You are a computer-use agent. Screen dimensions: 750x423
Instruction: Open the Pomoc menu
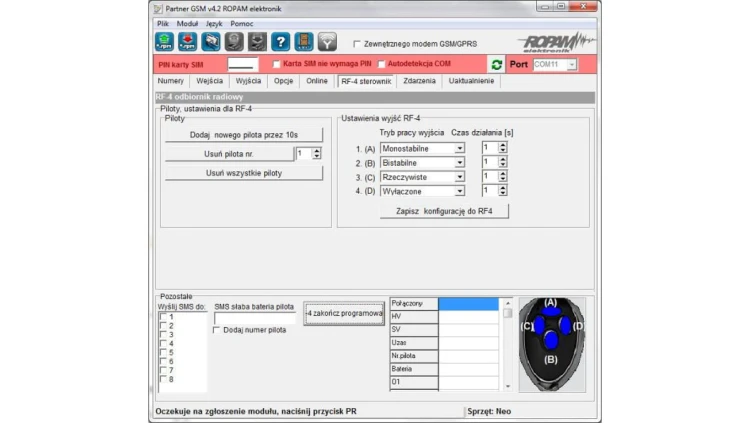click(x=242, y=23)
